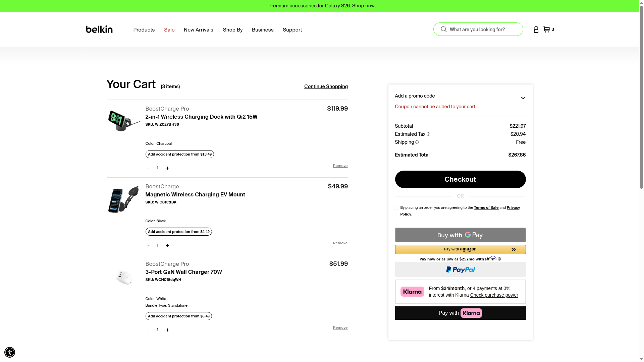
Task: Add accident protection from $8.49
Action: [x=179, y=316]
